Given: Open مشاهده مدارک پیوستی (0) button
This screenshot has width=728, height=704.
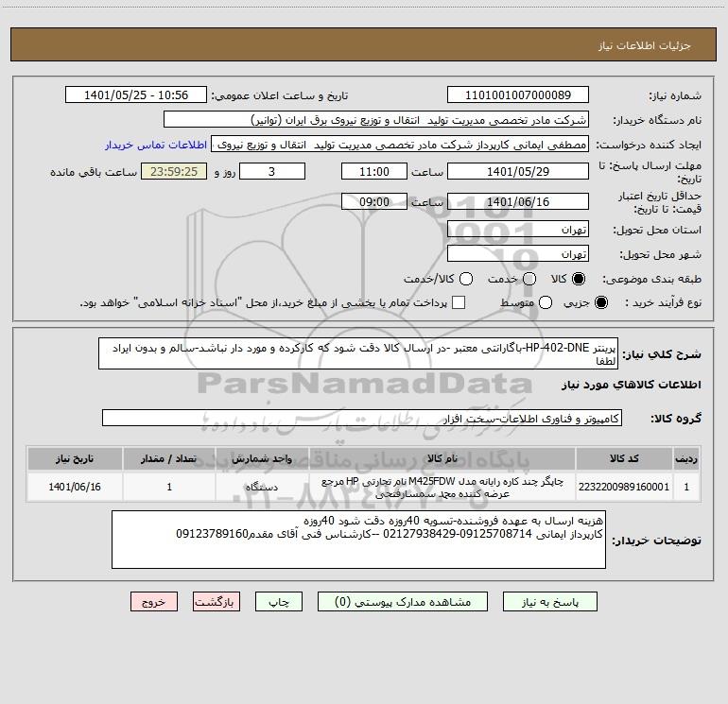Looking at the screenshot, I should pos(403,602).
